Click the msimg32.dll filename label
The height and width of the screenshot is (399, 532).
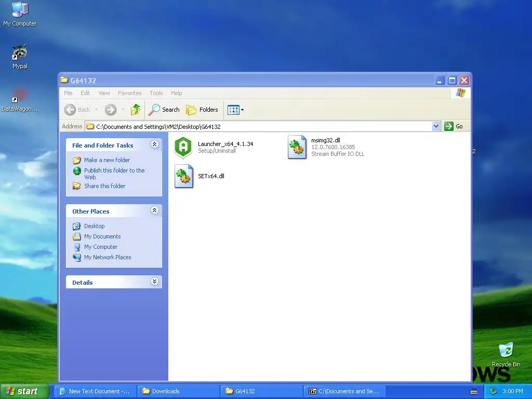[x=325, y=140]
